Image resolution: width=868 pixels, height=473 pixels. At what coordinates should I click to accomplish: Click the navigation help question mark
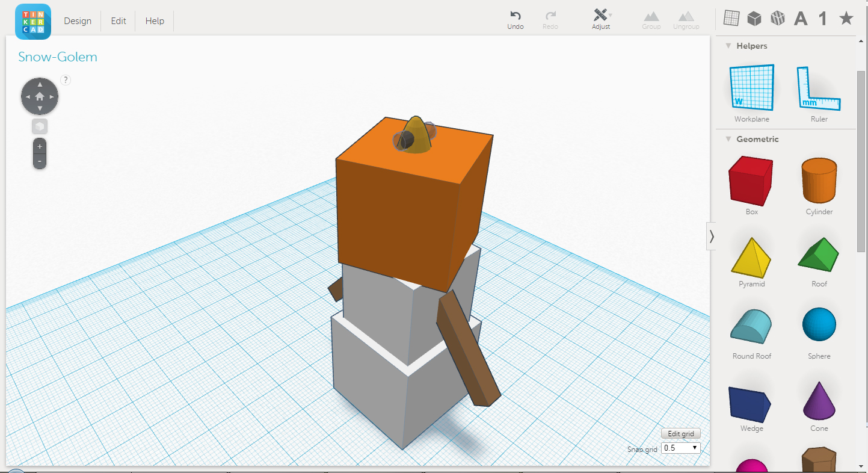tap(66, 79)
